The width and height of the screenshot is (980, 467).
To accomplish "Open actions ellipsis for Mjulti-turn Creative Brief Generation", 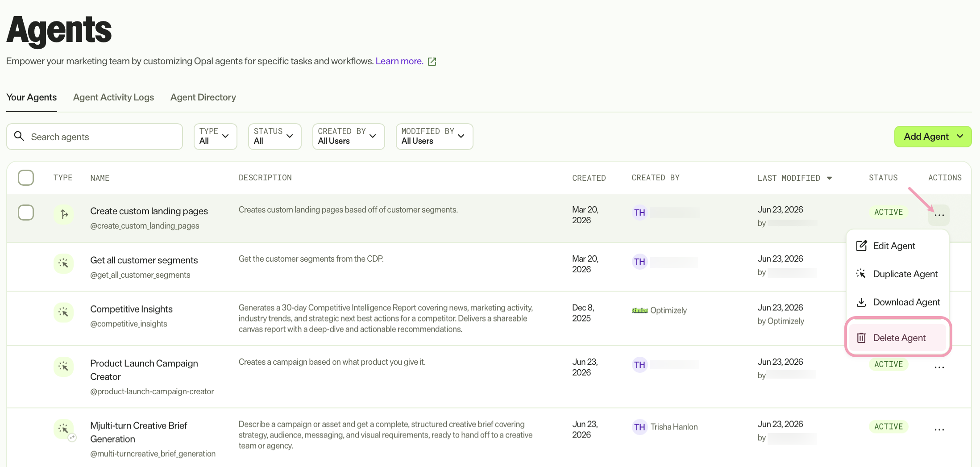I will tap(939, 429).
